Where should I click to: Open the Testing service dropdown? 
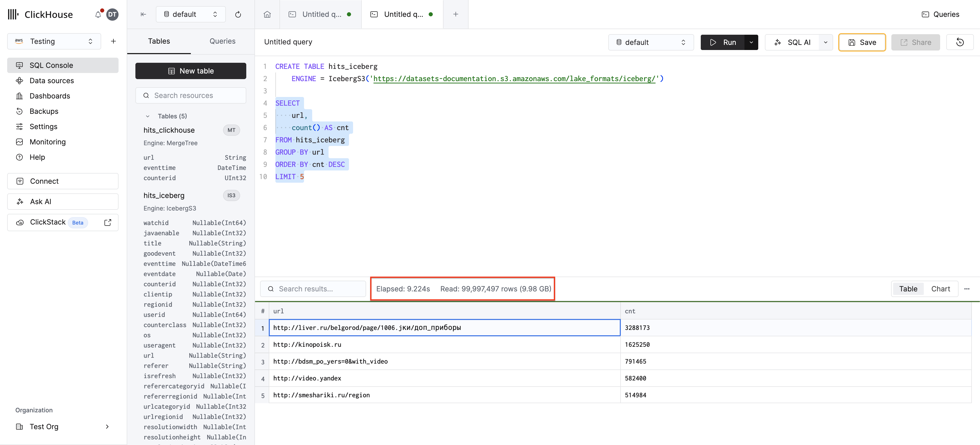(54, 41)
